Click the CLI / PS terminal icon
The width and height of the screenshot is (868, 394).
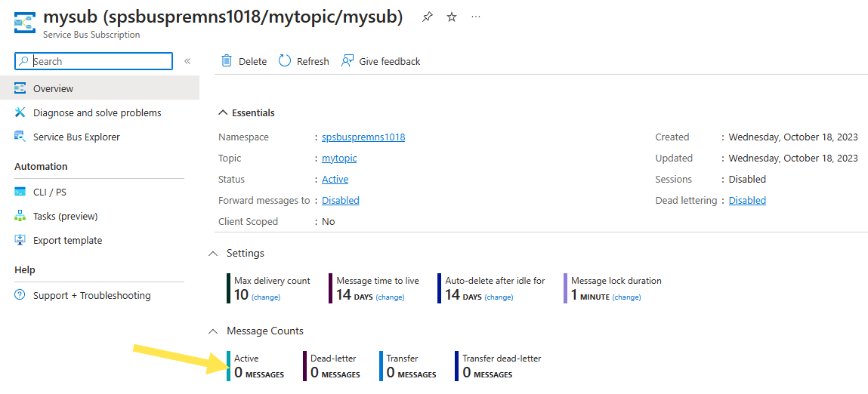(20, 192)
